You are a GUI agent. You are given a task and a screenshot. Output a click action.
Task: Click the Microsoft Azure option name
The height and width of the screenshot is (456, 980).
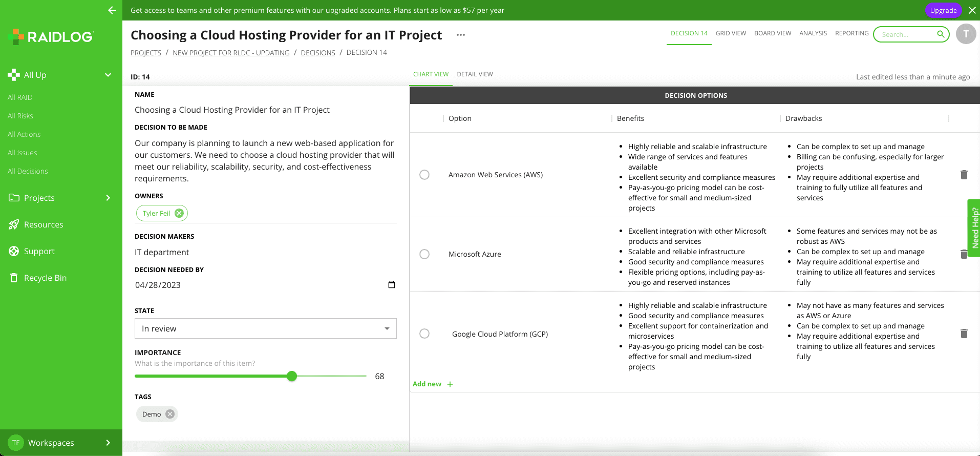coord(475,254)
